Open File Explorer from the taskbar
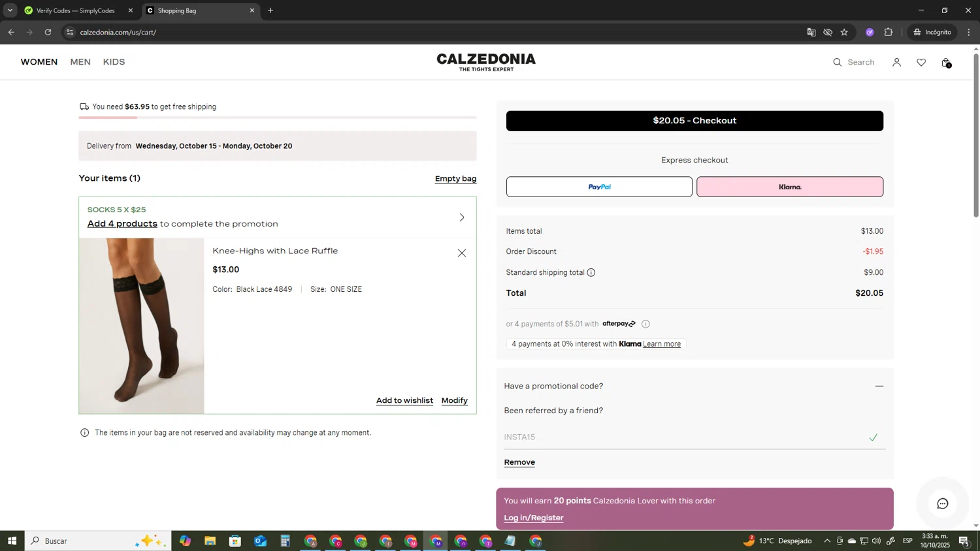980x551 pixels. (210, 541)
